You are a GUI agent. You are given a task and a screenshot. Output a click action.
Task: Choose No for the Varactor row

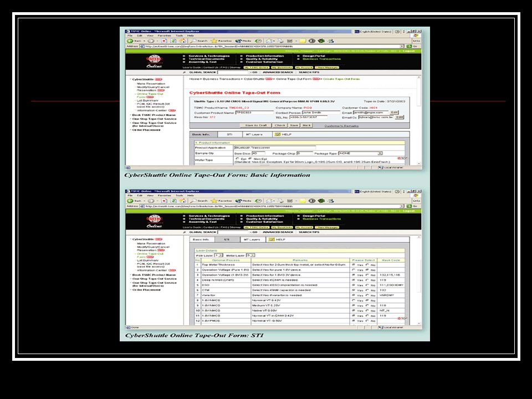pos(367,295)
